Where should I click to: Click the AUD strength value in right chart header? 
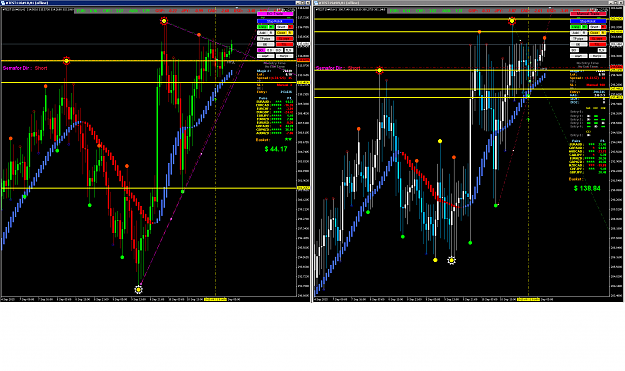[x=459, y=11]
